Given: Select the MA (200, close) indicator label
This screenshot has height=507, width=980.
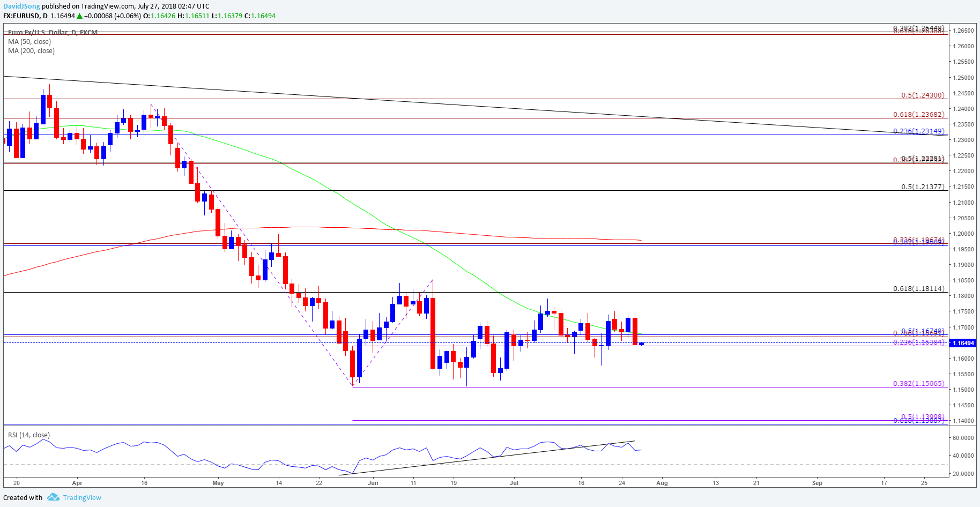Looking at the screenshot, I should point(31,51).
